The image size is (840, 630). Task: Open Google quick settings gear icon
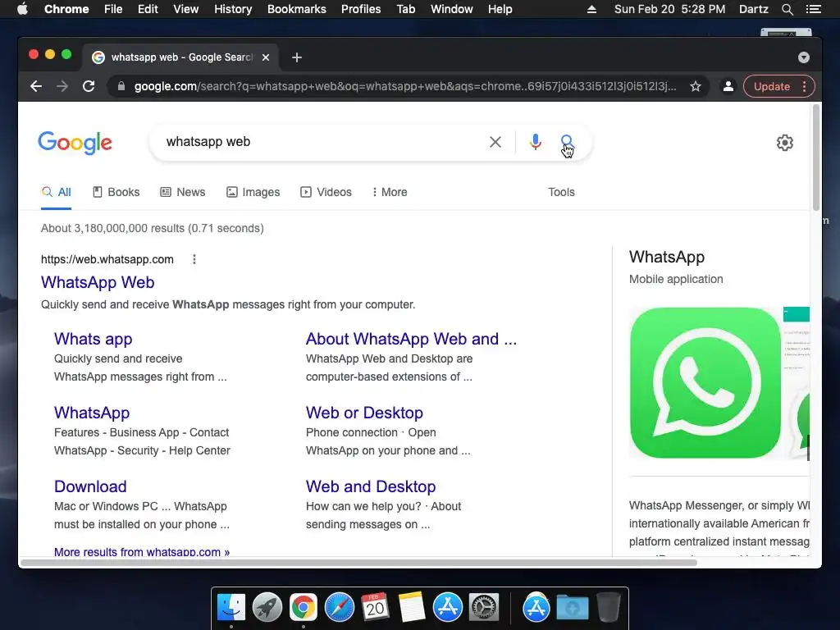click(785, 143)
